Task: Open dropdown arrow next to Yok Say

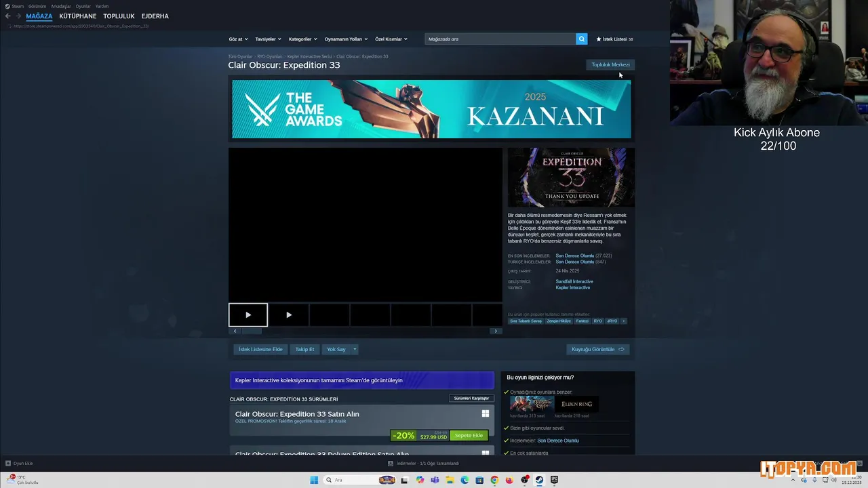Action: click(355, 350)
